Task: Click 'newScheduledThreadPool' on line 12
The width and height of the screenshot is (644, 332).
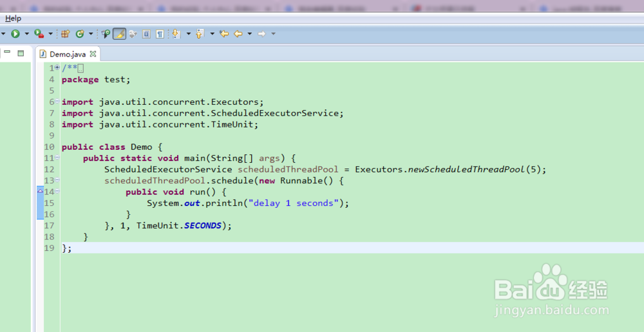Action: (x=466, y=169)
